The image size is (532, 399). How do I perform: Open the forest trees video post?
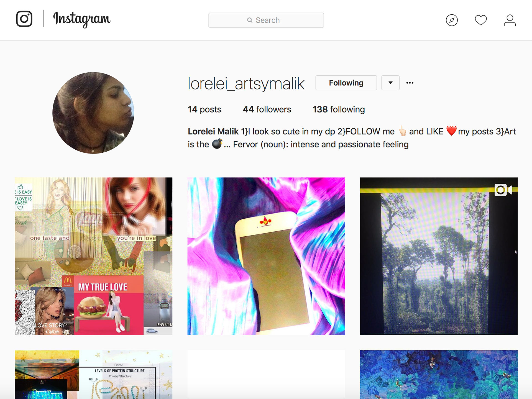[439, 256]
